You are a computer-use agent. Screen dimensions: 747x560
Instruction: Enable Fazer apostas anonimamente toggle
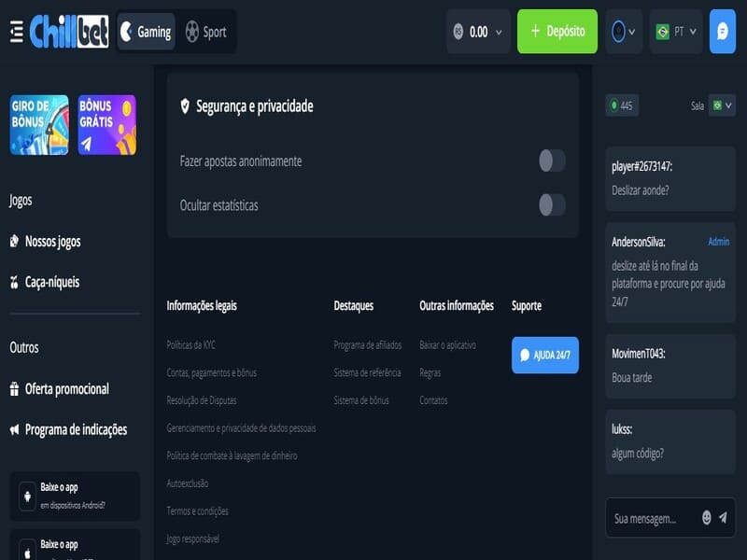pyautogui.click(x=552, y=161)
